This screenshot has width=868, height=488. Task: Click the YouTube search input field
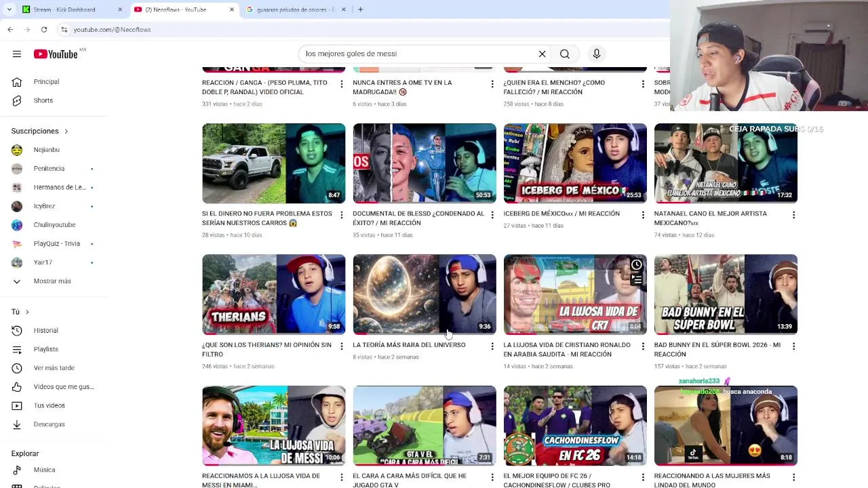tap(417, 54)
